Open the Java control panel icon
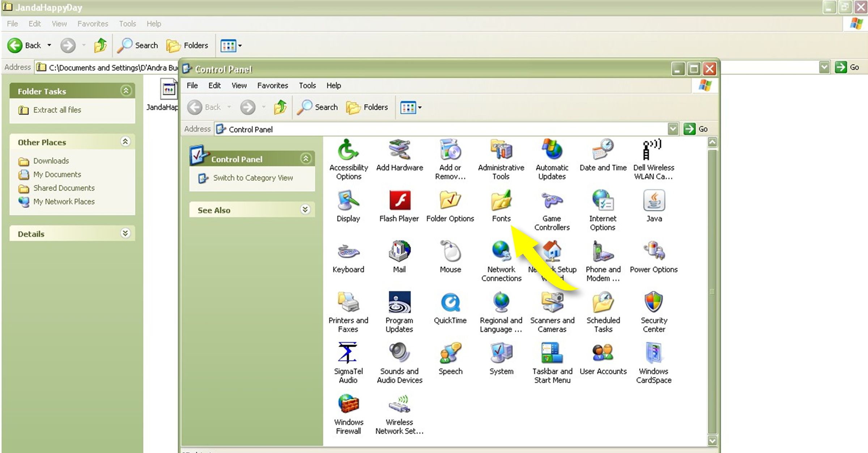Screen dimensions: 868x453 point(654,201)
